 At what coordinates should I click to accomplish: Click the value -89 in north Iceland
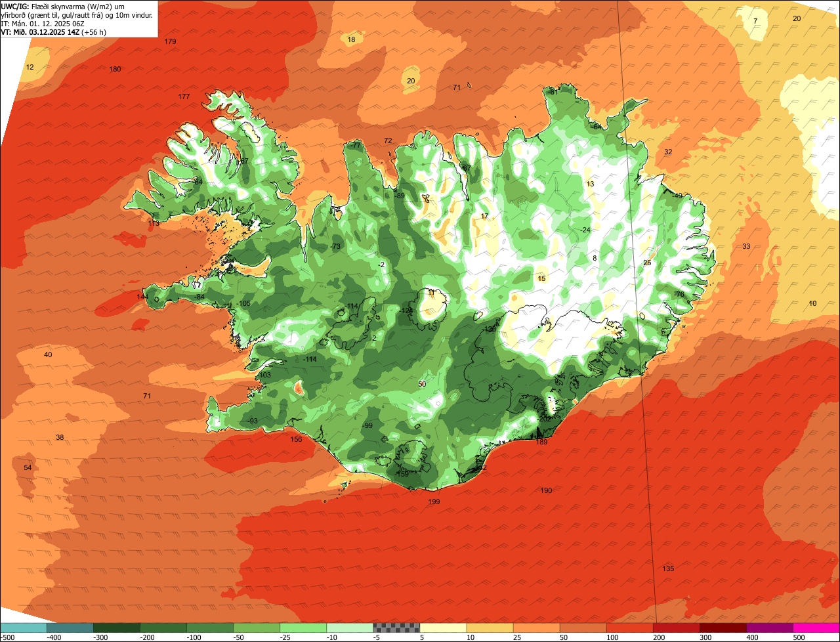click(x=399, y=196)
